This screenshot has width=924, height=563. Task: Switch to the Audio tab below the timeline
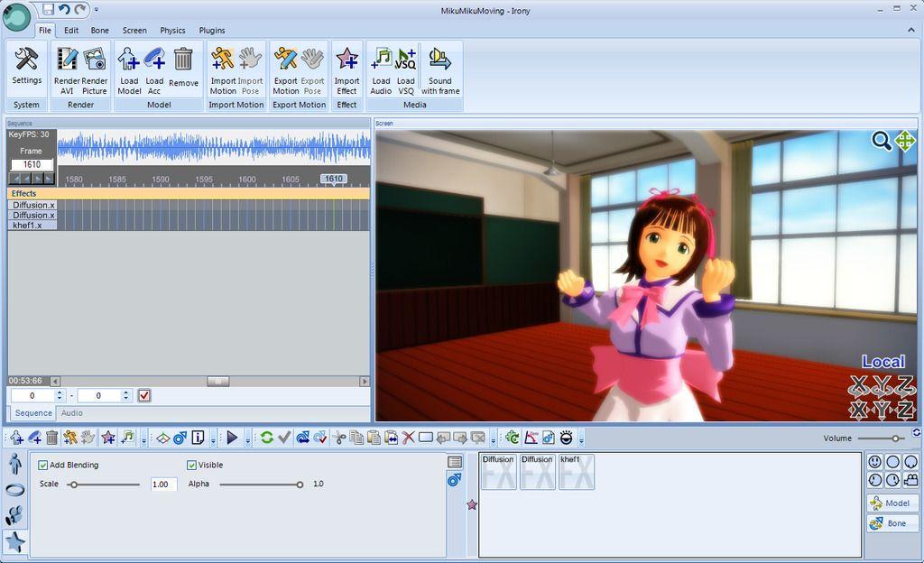pos(72,413)
